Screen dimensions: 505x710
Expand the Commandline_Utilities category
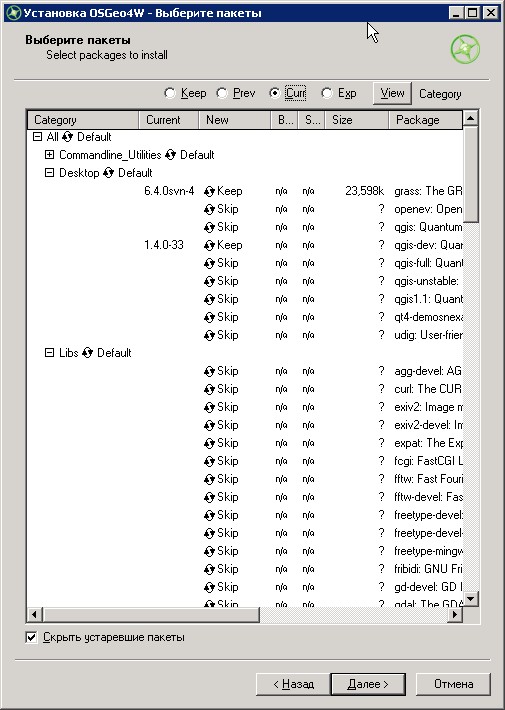[x=49, y=155]
